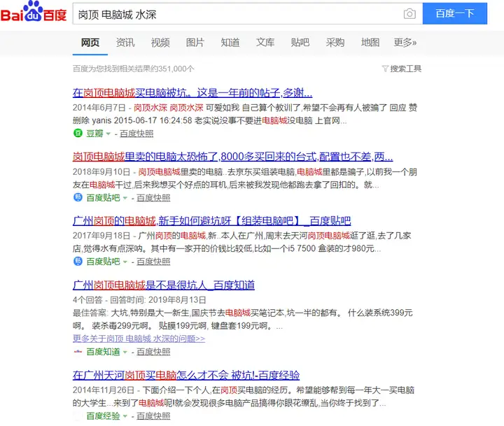Viewport: 504px width, 426px height.
Task: Open the 搜索工具 options
Action: [x=405, y=69]
